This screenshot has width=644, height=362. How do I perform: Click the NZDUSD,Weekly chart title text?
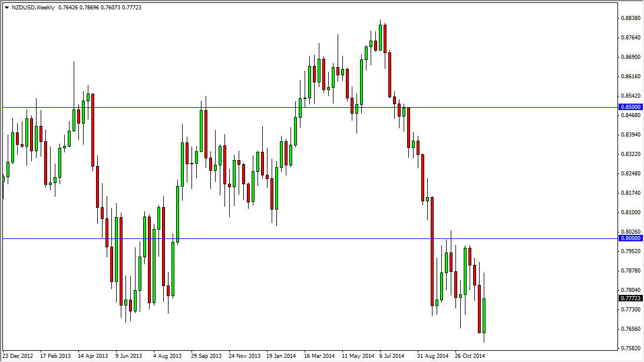tap(34, 8)
